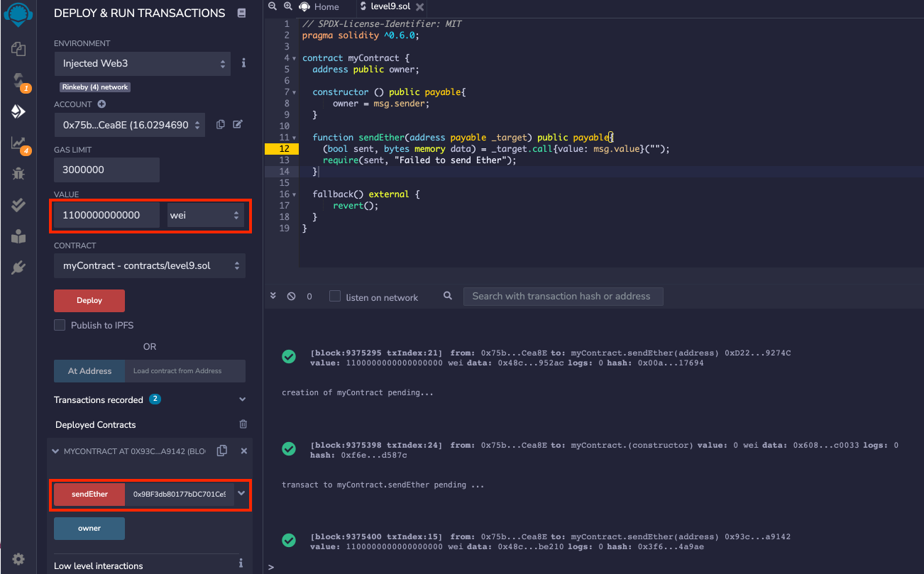Copy the deployed MYCONTRACT address
The image size is (924, 574).
(x=222, y=451)
